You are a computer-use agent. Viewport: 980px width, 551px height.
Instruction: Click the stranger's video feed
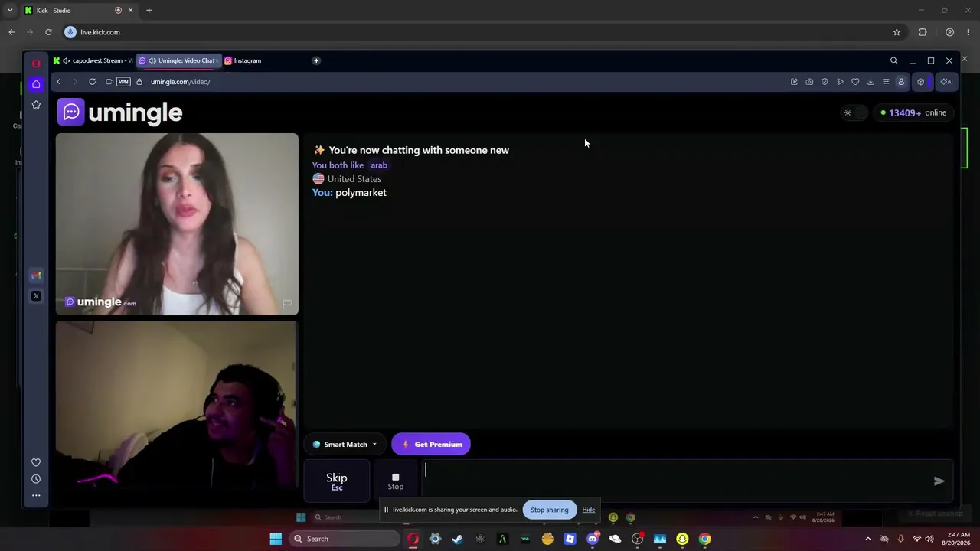point(177,224)
